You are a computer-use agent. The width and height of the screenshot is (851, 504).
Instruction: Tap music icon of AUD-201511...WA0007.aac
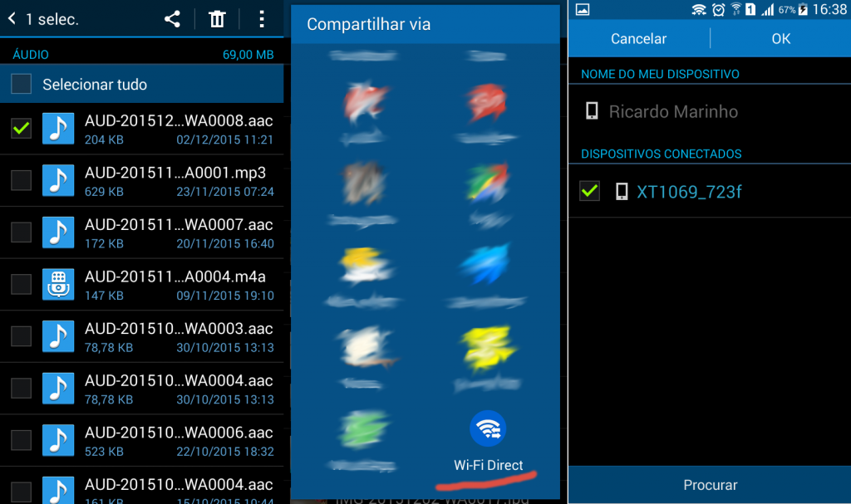click(x=58, y=232)
